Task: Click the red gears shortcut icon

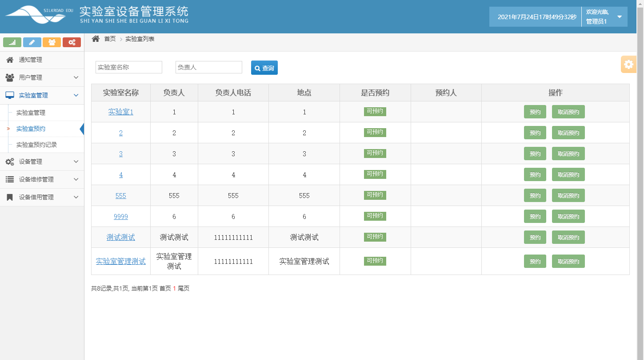Action: (x=72, y=42)
